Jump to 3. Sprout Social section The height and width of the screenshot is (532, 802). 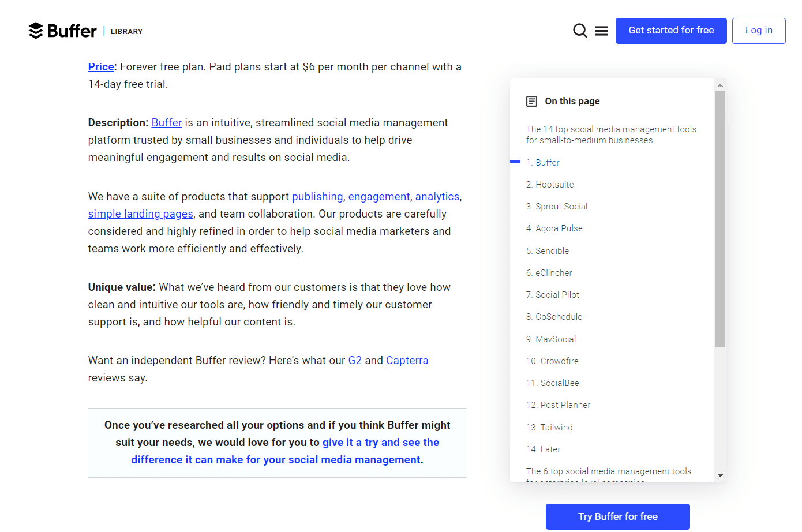point(557,207)
